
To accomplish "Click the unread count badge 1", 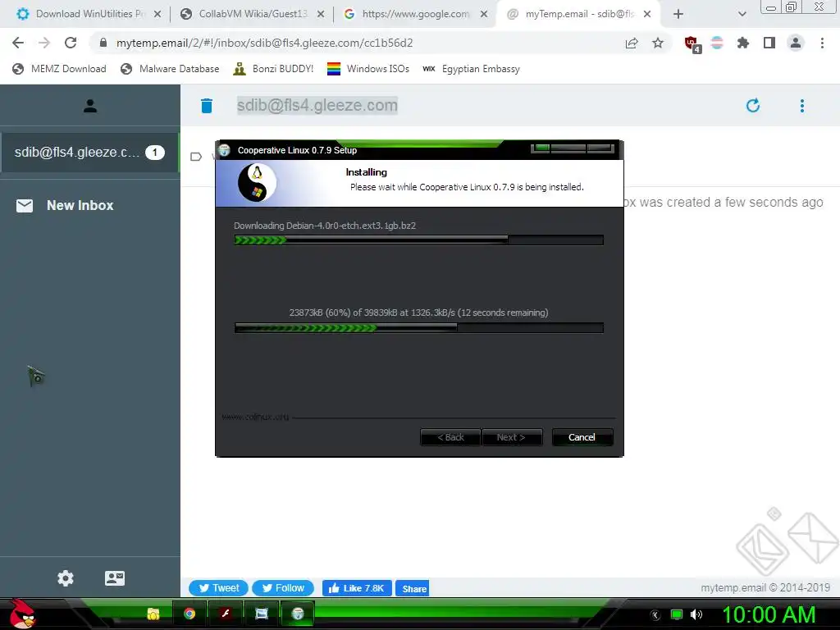I will (155, 153).
